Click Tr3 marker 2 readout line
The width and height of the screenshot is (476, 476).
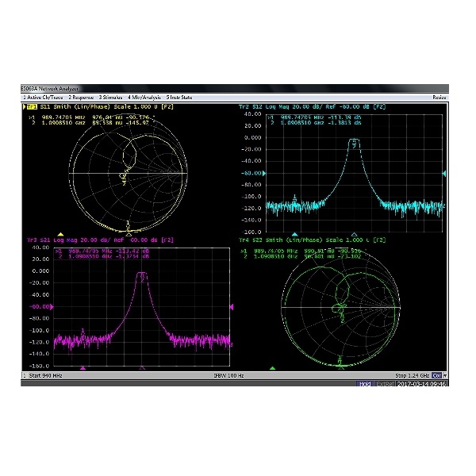102,256
